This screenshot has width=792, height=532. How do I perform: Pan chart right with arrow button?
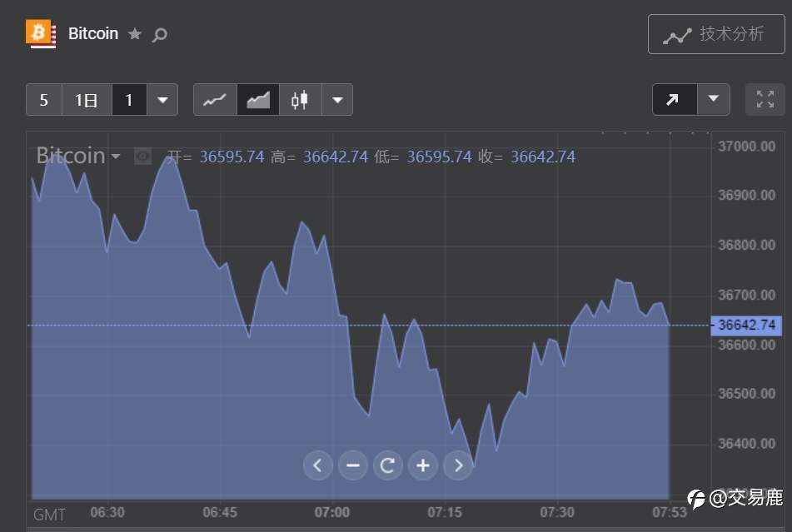tap(458, 465)
